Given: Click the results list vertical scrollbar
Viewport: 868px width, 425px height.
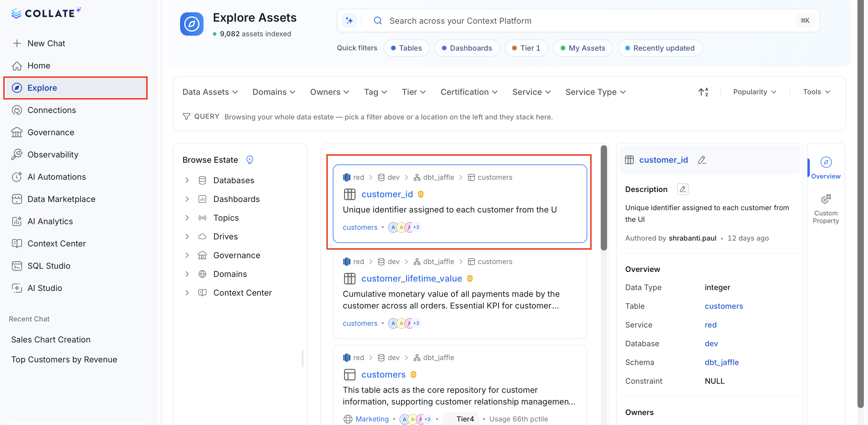Looking at the screenshot, I should point(604,198).
